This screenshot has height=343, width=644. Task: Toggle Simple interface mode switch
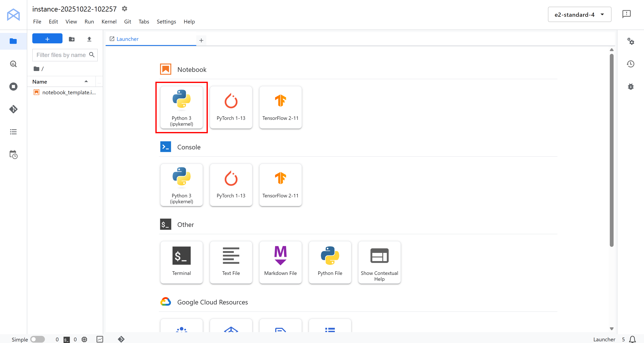[x=38, y=339]
